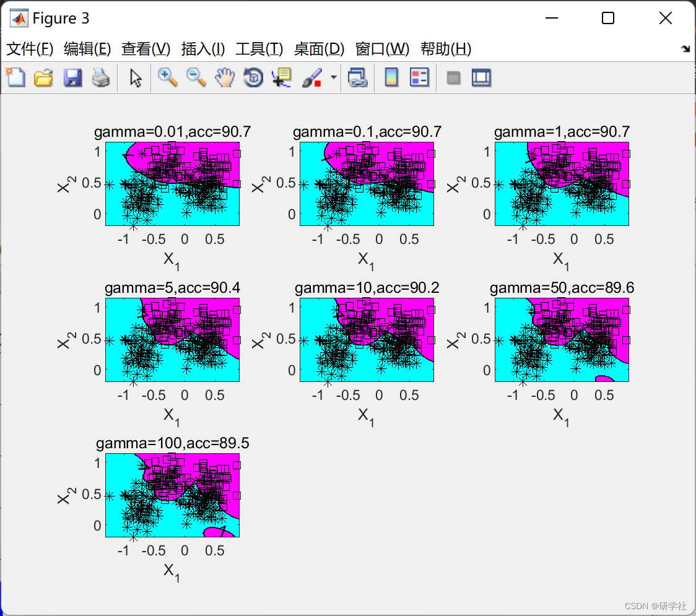Click the New Figure icon

pos(16,77)
